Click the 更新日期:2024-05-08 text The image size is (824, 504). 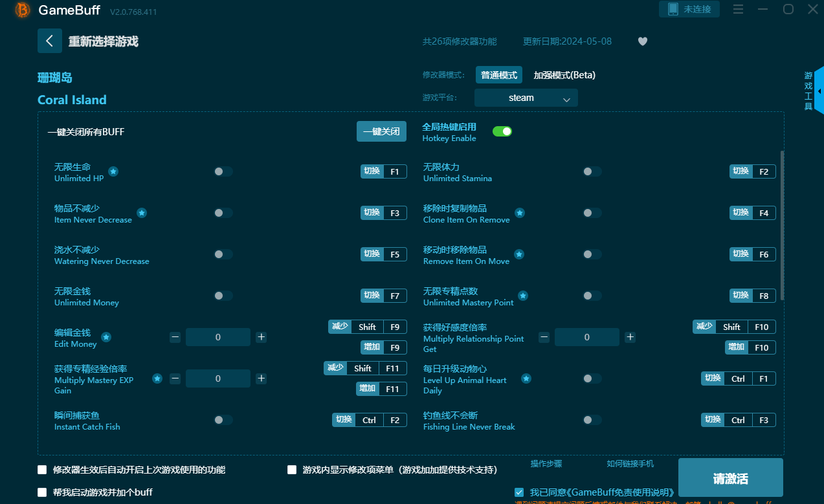567,41
